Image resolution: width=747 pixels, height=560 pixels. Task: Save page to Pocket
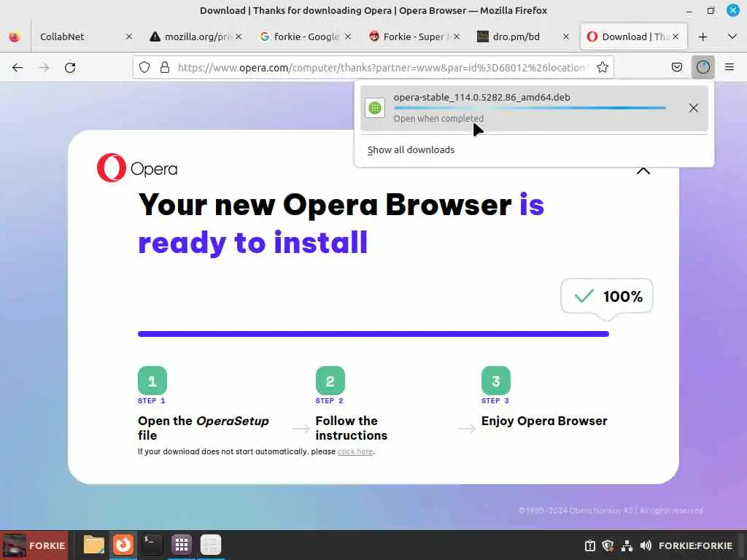[676, 68]
